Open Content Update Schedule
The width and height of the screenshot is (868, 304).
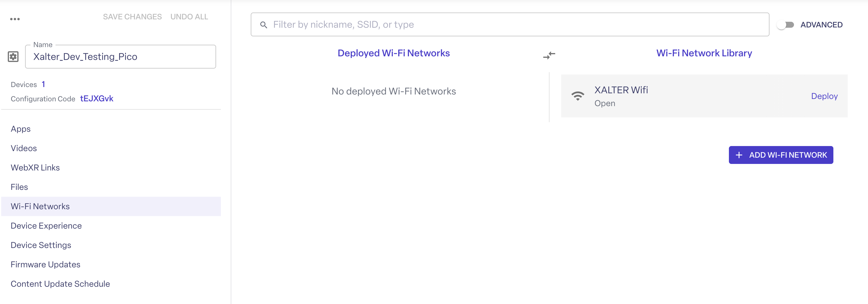[x=111, y=284]
